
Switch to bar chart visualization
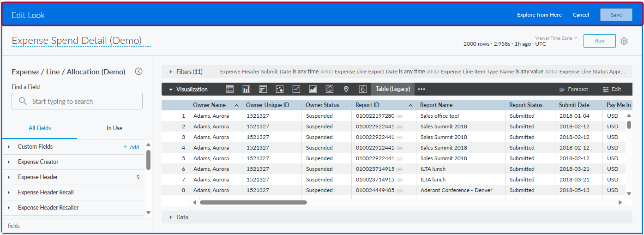(263, 89)
